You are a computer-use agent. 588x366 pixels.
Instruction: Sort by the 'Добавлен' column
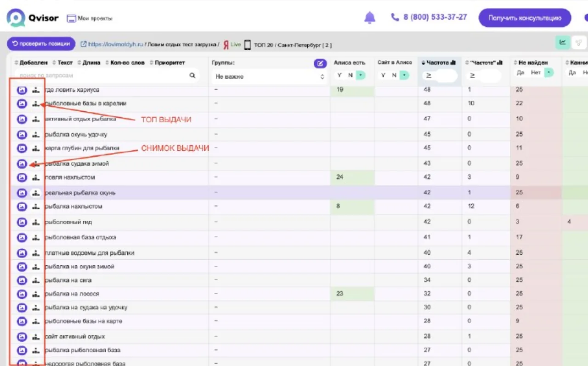31,63
